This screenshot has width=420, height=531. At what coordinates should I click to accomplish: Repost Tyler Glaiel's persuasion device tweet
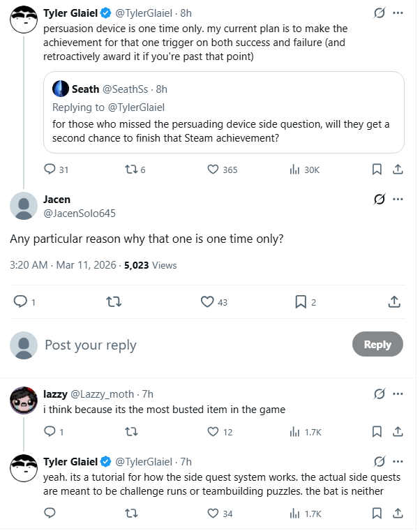[x=128, y=170]
